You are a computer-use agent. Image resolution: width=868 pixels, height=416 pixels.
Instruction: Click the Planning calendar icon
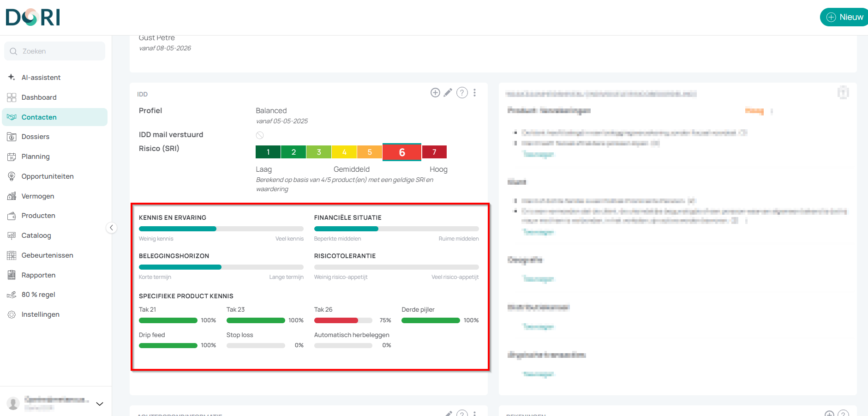point(12,157)
